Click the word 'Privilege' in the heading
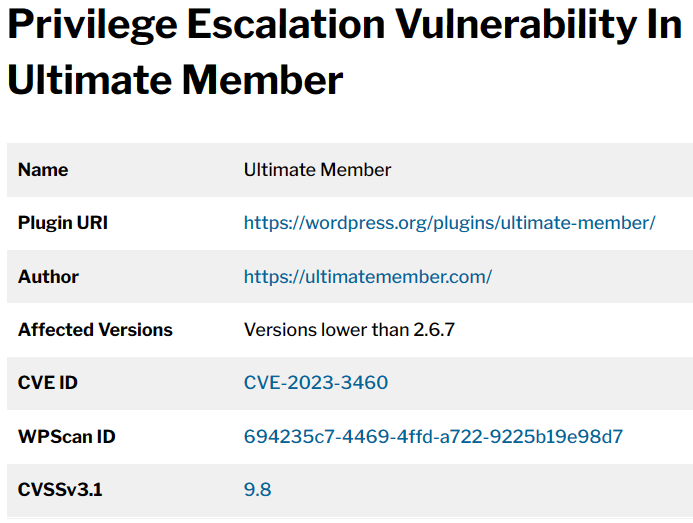 [92, 26]
